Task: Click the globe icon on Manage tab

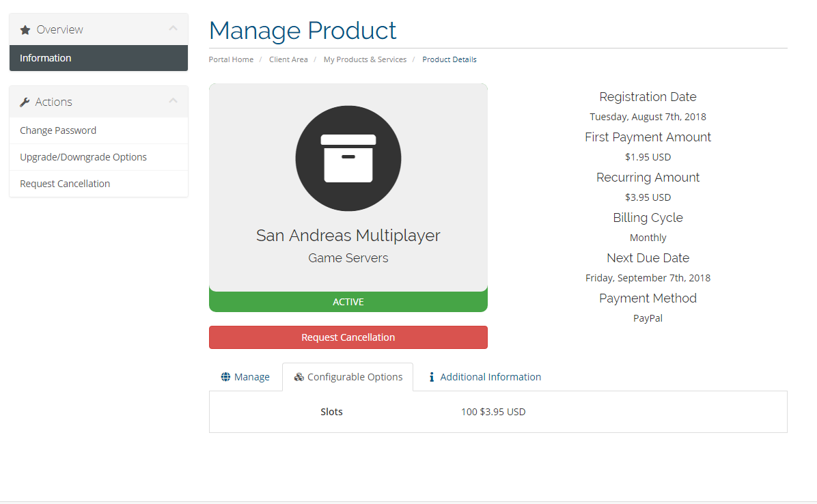Action: tap(225, 376)
